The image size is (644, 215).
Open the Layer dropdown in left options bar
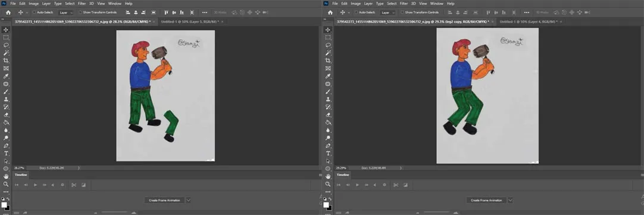coord(65,12)
